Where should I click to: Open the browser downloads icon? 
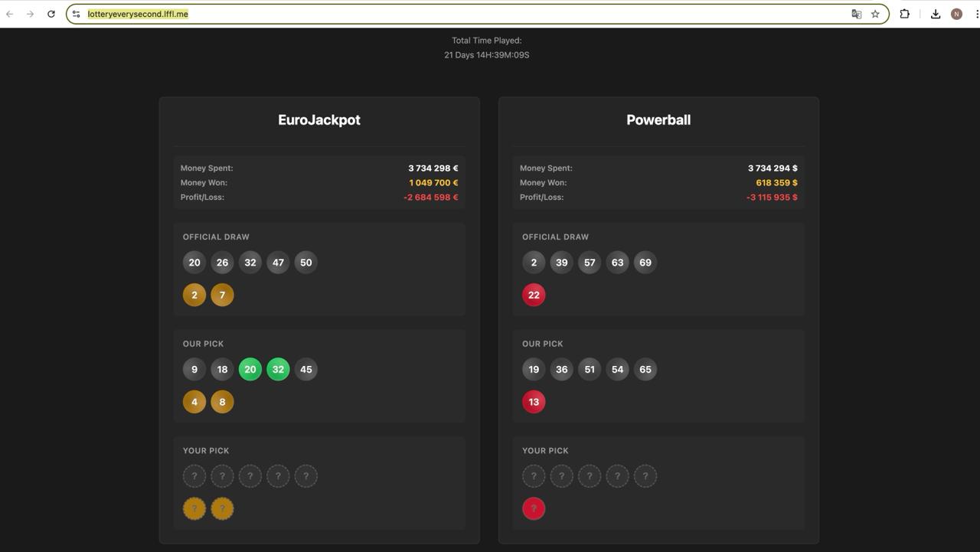[936, 14]
